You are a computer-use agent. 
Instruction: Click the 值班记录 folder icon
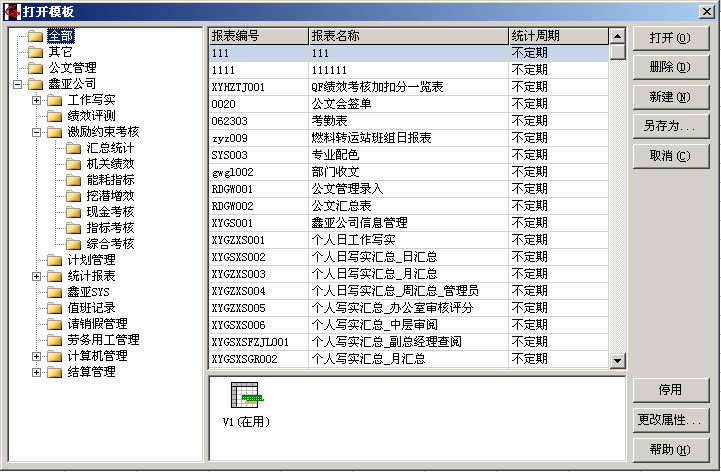coord(55,308)
